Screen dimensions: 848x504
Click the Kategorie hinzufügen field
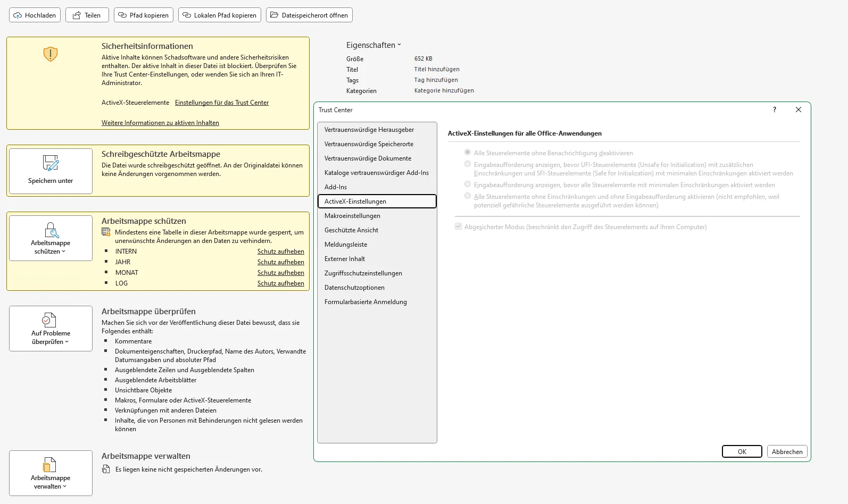click(444, 90)
